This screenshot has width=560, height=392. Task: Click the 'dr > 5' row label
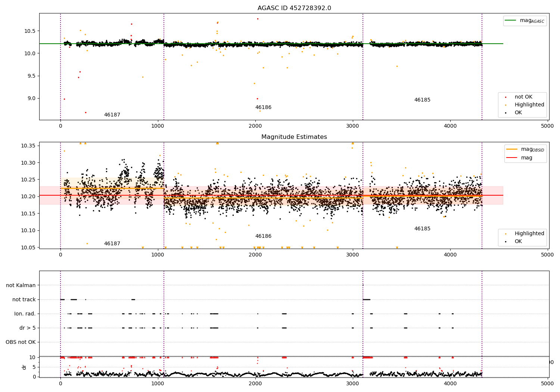[x=28, y=328]
